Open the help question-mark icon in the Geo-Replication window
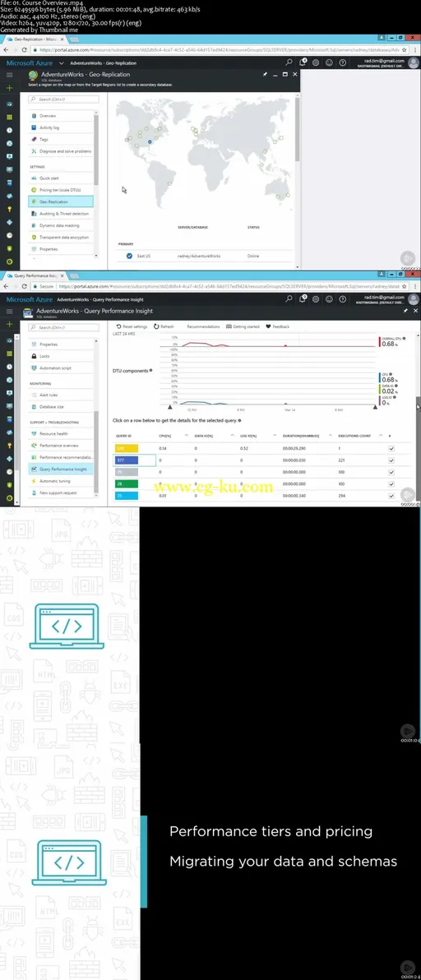The width and height of the screenshot is (421, 980). click(342, 62)
